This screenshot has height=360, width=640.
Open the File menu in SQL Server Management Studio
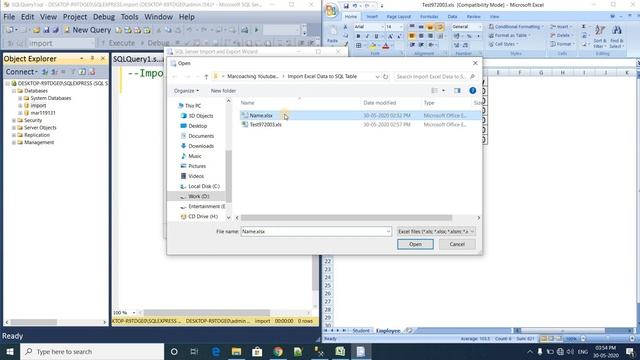coord(9,17)
